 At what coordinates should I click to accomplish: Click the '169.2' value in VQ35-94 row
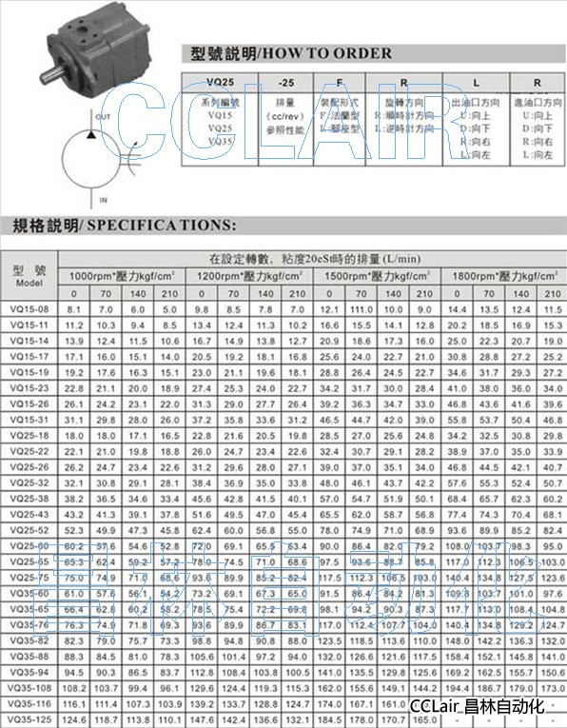pyautogui.click(x=457, y=673)
